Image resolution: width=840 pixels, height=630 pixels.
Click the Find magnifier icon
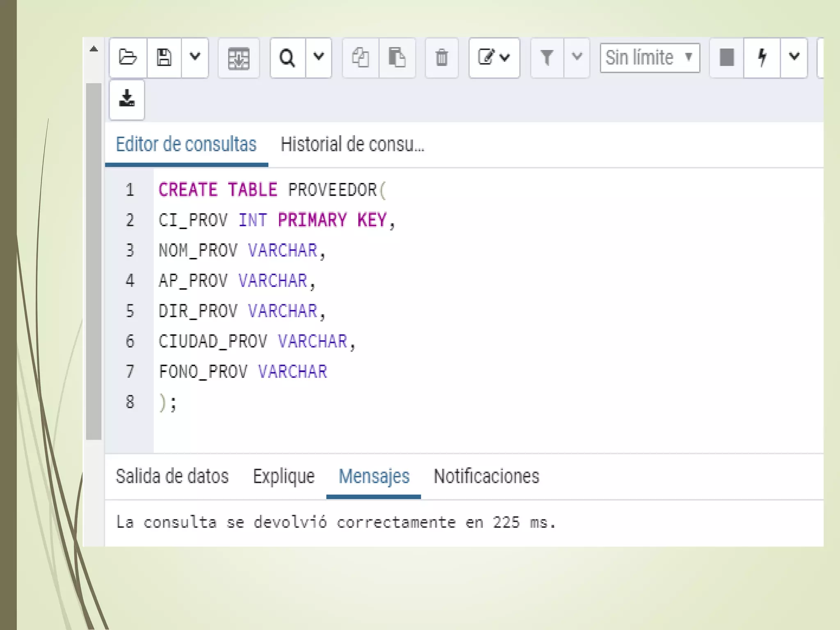pyautogui.click(x=287, y=58)
